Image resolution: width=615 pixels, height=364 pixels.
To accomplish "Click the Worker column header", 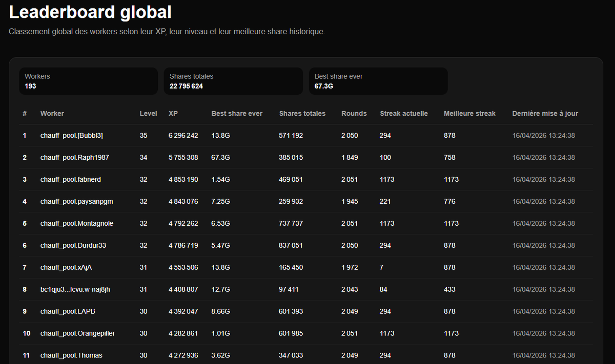I will [52, 114].
